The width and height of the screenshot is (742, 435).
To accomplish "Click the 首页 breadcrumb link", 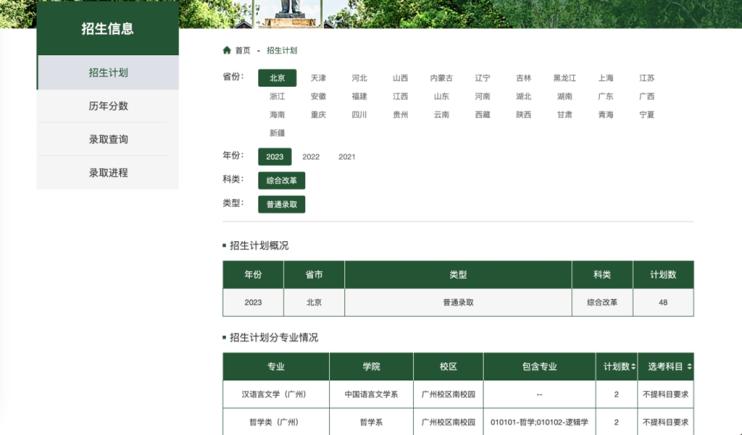I will click(x=243, y=50).
